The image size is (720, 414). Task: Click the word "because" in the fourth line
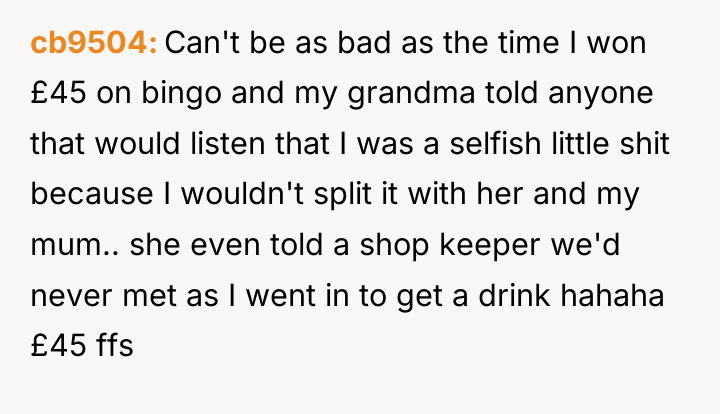point(91,194)
